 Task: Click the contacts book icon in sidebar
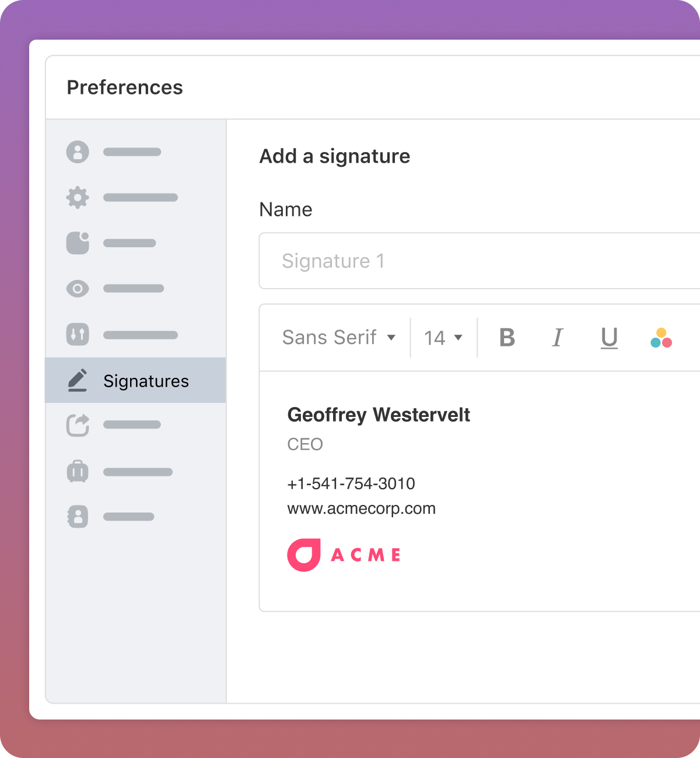pos(78,517)
